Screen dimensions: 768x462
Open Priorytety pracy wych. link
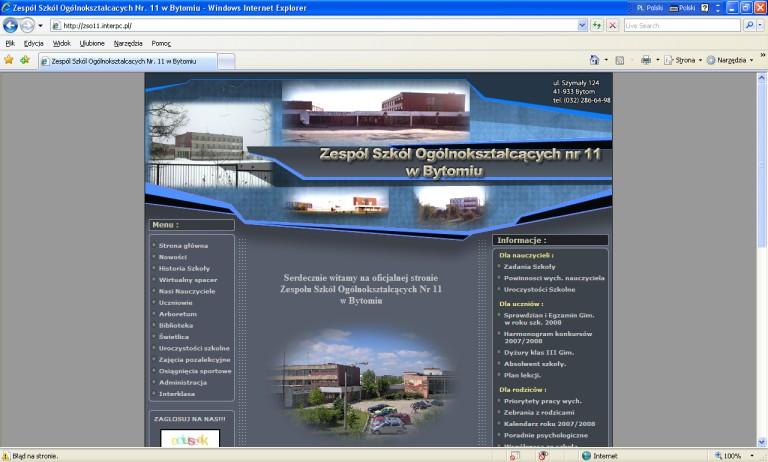tap(543, 401)
